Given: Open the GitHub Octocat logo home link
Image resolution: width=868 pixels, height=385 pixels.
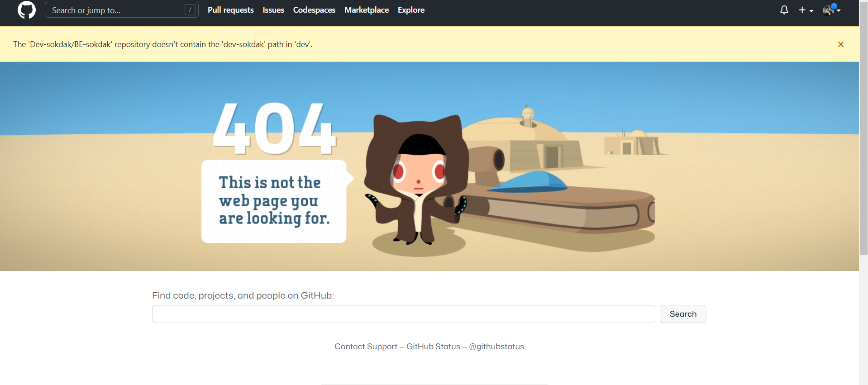Looking at the screenshot, I should (26, 10).
